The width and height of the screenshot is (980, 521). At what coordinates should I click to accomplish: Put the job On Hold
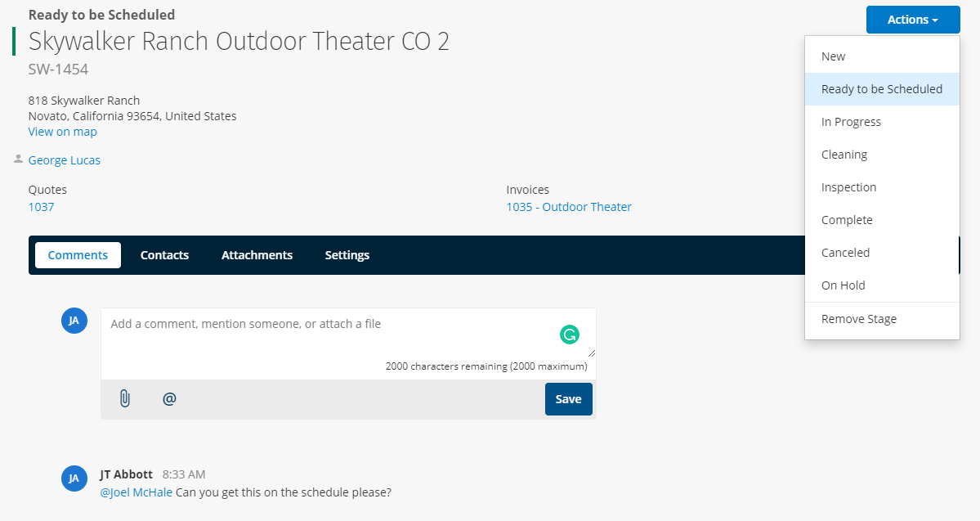click(x=882, y=285)
